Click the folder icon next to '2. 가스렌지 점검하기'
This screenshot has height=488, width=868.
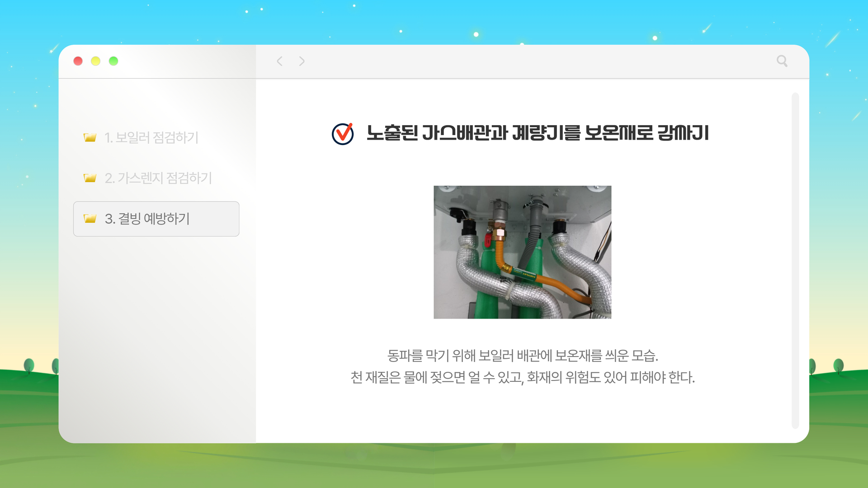coord(90,178)
